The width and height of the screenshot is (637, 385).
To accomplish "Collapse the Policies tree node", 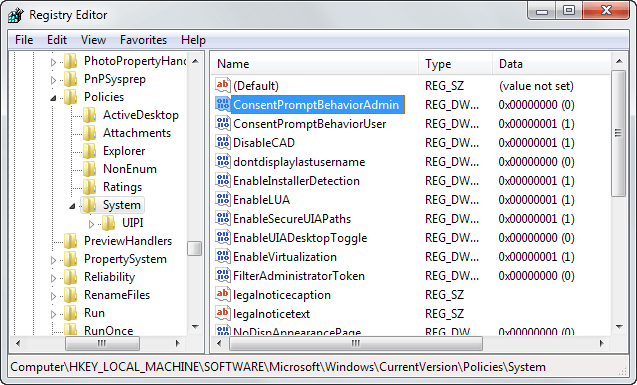I will 53,97.
